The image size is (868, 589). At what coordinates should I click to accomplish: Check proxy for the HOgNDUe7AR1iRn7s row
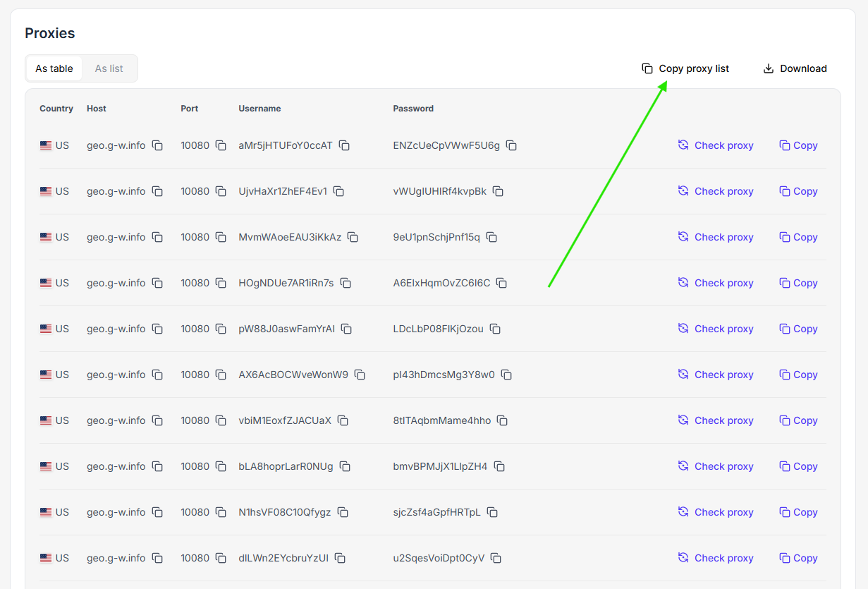tap(716, 283)
